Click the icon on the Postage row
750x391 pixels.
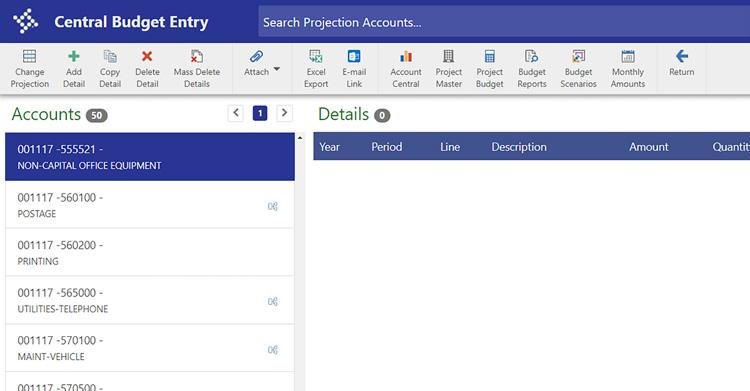click(273, 206)
